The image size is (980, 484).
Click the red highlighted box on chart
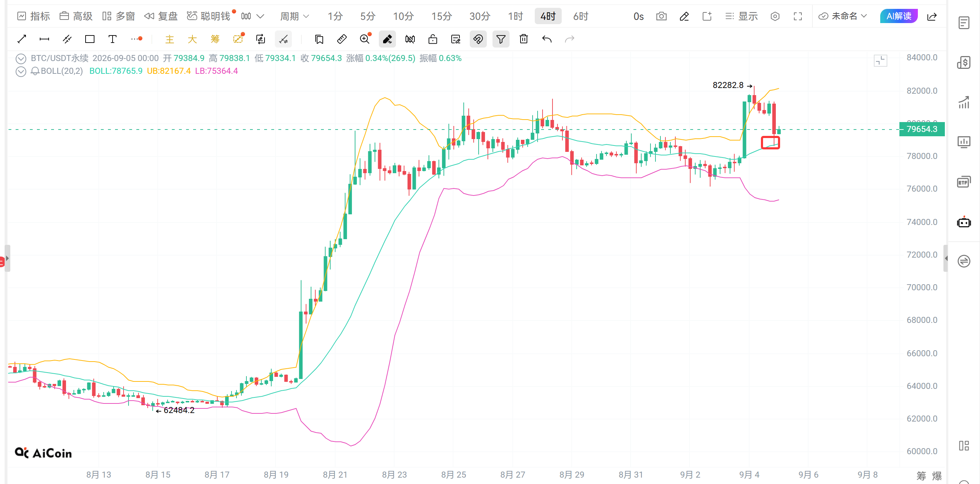[x=770, y=143]
